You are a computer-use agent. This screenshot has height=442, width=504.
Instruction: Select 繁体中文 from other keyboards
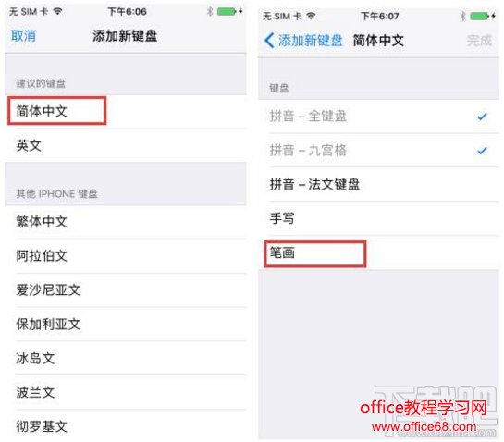tap(126, 222)
